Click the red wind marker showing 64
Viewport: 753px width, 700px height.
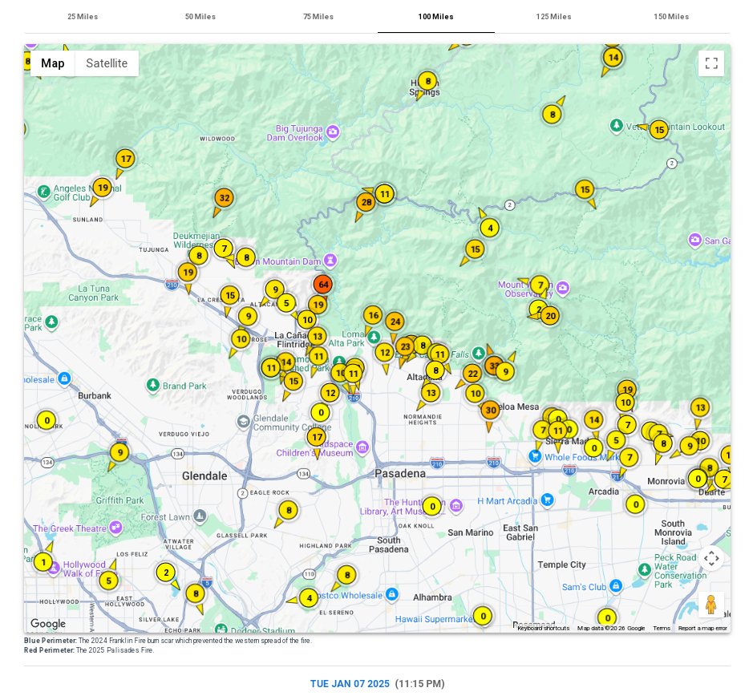coord(323,284)
